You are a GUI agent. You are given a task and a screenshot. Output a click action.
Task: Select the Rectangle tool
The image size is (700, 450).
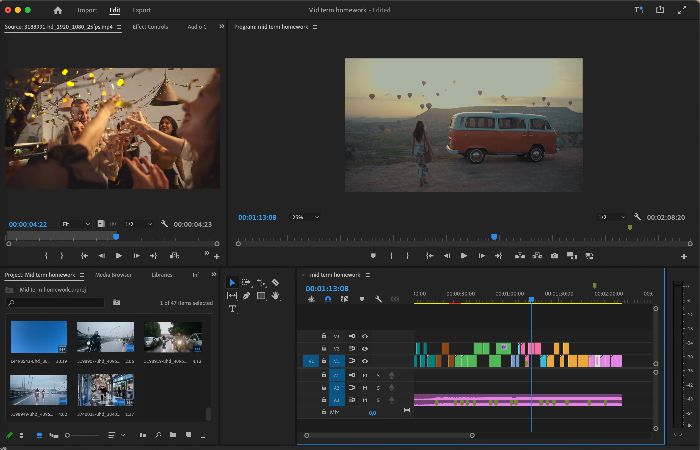tap(261, 296)
